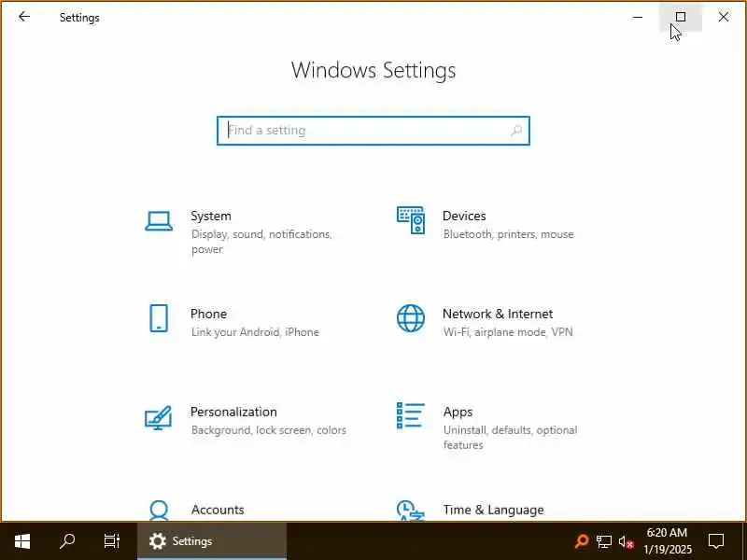Click "Display, sound, notifications, power" description
747x560 pixels.
[261, 242]
